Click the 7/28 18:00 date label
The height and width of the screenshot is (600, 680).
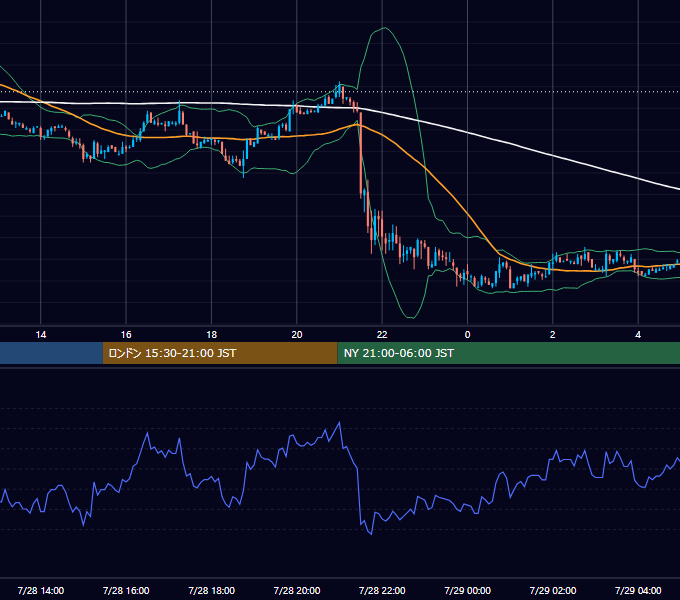click(x=211, y=590)
